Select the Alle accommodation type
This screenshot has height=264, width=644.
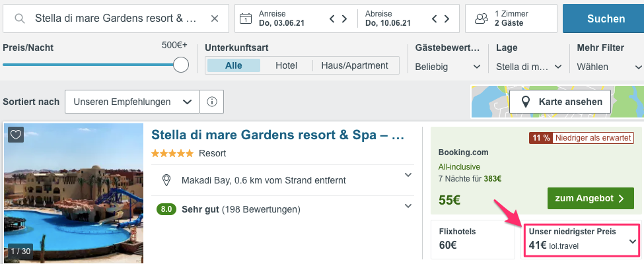point(234,66)
